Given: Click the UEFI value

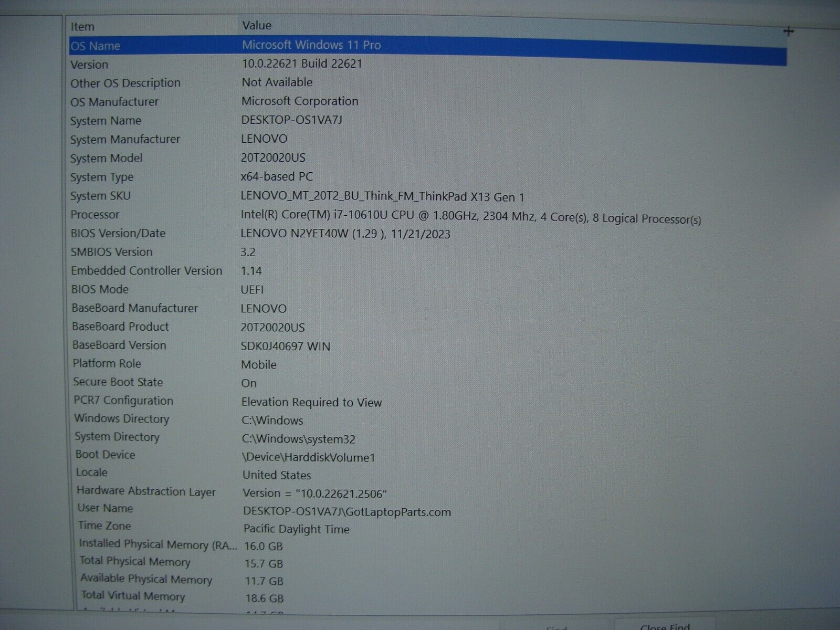Looking at the screenshot, I should [252, 290].
